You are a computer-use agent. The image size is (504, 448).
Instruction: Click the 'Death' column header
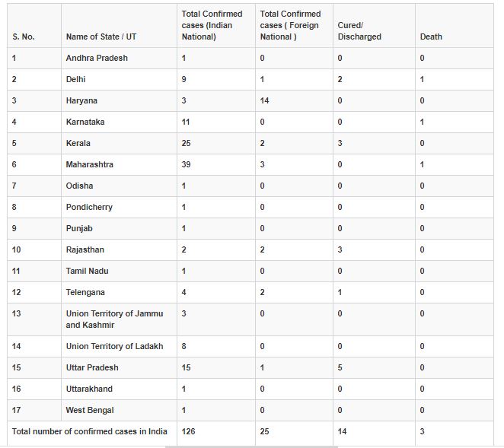(x=431, y=37)
